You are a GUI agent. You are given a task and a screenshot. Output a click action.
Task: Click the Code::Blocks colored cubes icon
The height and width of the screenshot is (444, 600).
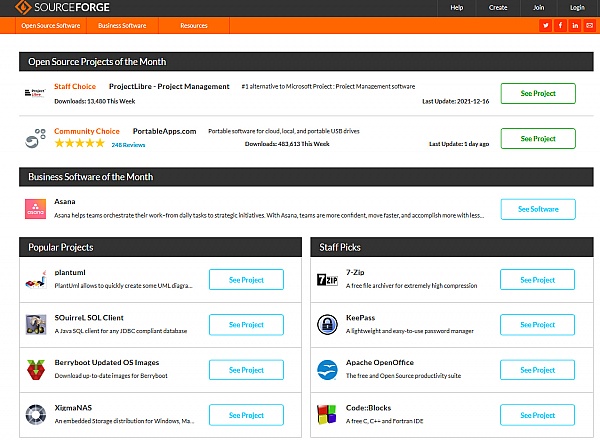[326, 414]
